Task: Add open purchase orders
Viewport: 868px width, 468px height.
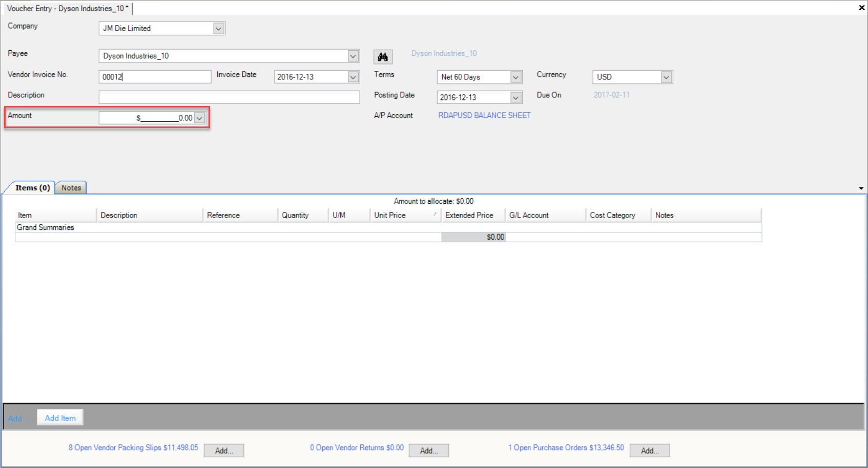Action: click(x=650, y=451)
